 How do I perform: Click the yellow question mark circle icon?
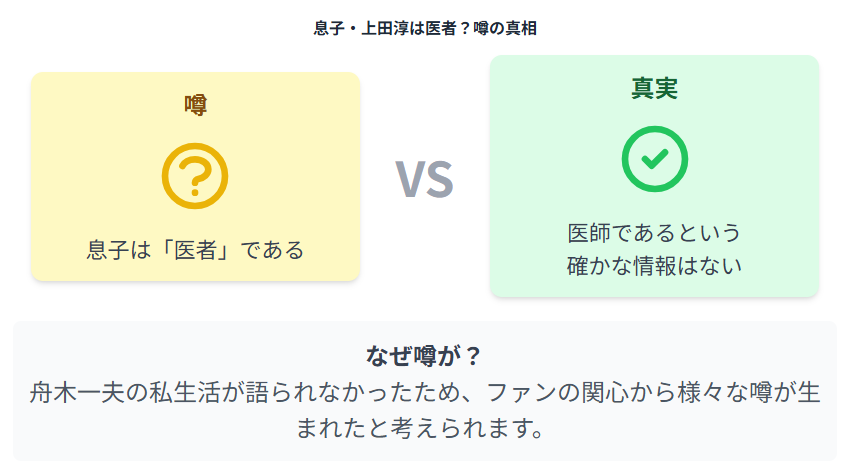click(x=195, y=176)
